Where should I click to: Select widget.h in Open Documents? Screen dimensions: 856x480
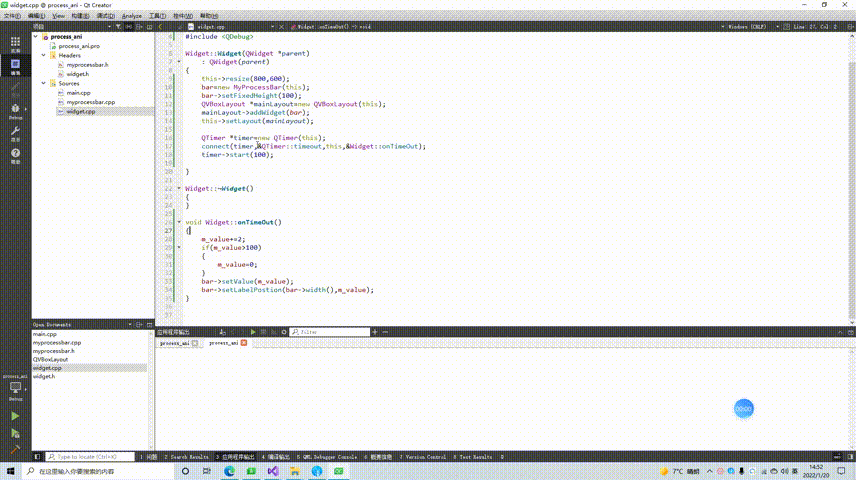44,376
